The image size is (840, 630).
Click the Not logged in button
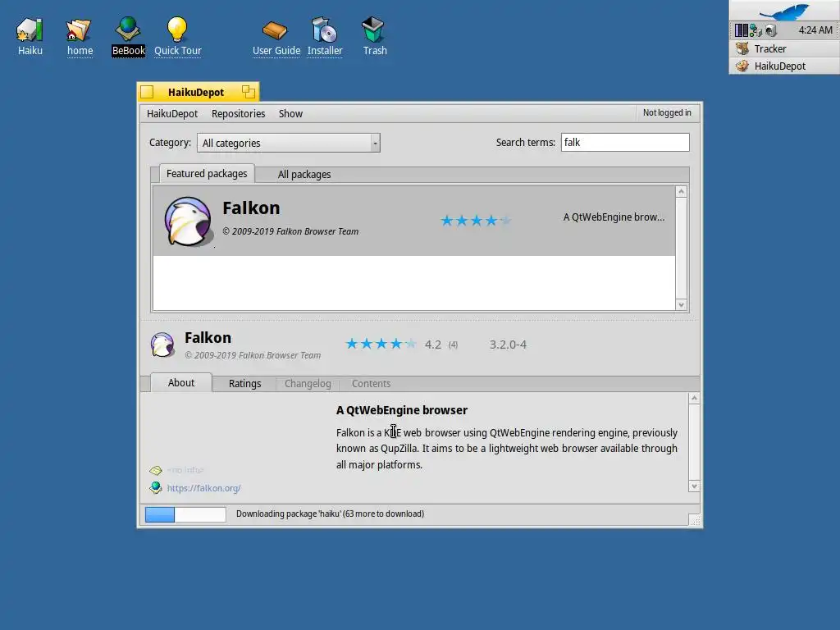(x=667, y=113)
